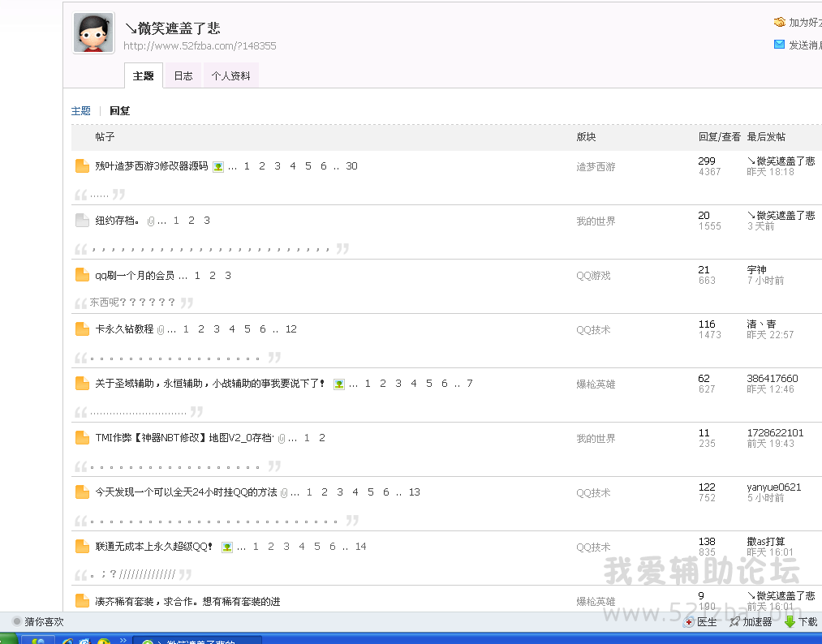Go to page 30 of 残叶造梦西游3修改器源码
Image resolution: width=822 pixels, height=644 pixels.
click(x=351, y=166)
